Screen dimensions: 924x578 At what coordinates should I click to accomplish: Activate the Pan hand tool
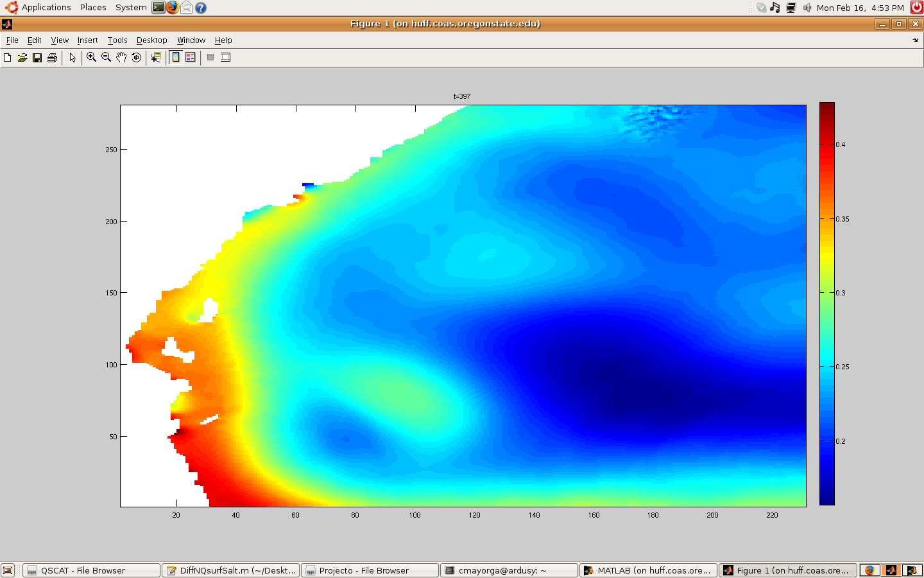click(x=121, y=58)
